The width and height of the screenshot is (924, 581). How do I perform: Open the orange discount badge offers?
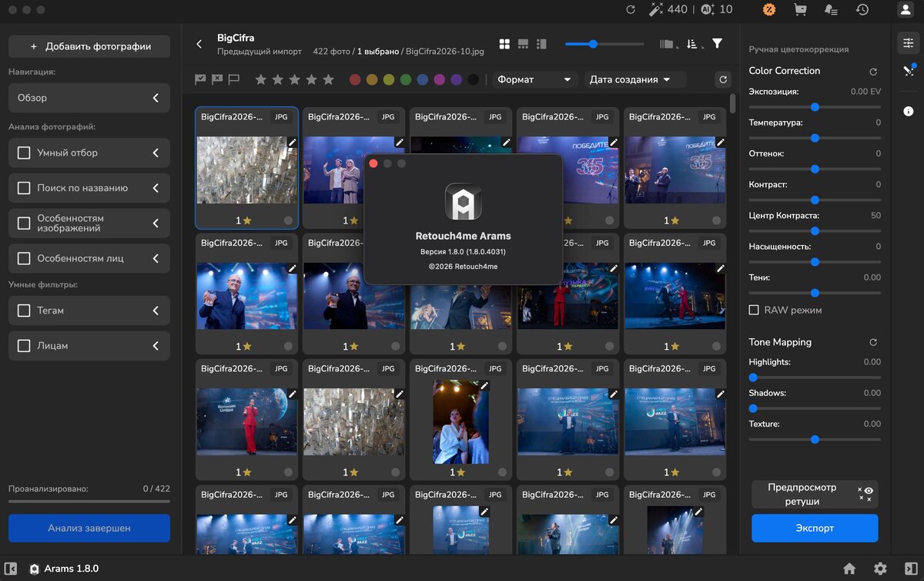pyautogui.click(x=768, y=10)
